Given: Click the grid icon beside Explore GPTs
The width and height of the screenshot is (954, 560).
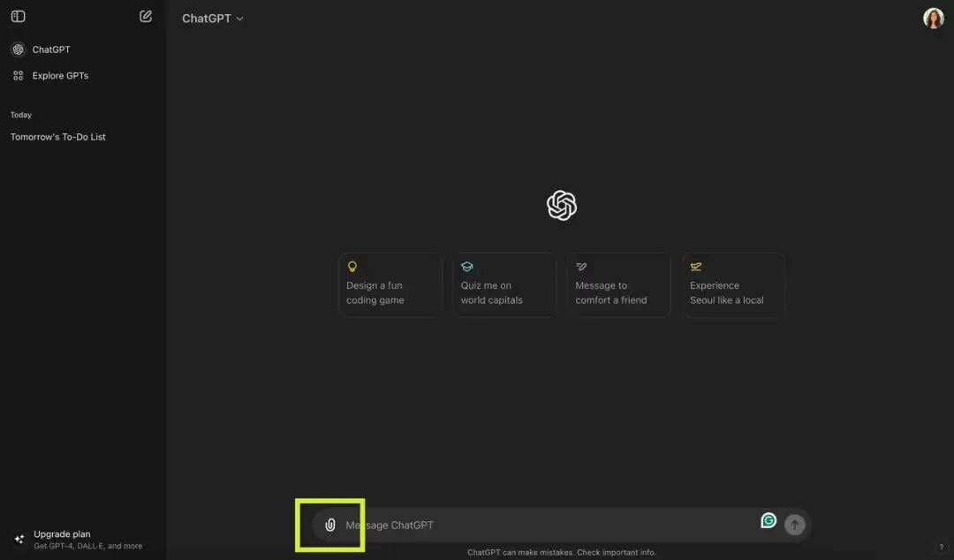Looking at the screenshot, I should point(19,75).
